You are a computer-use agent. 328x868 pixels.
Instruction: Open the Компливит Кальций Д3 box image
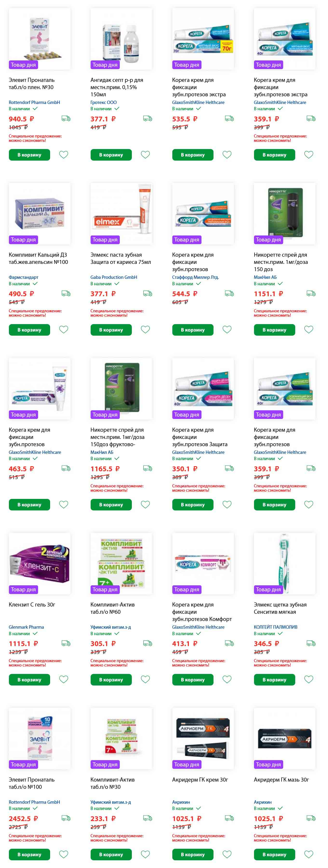(x=40, y=214)
